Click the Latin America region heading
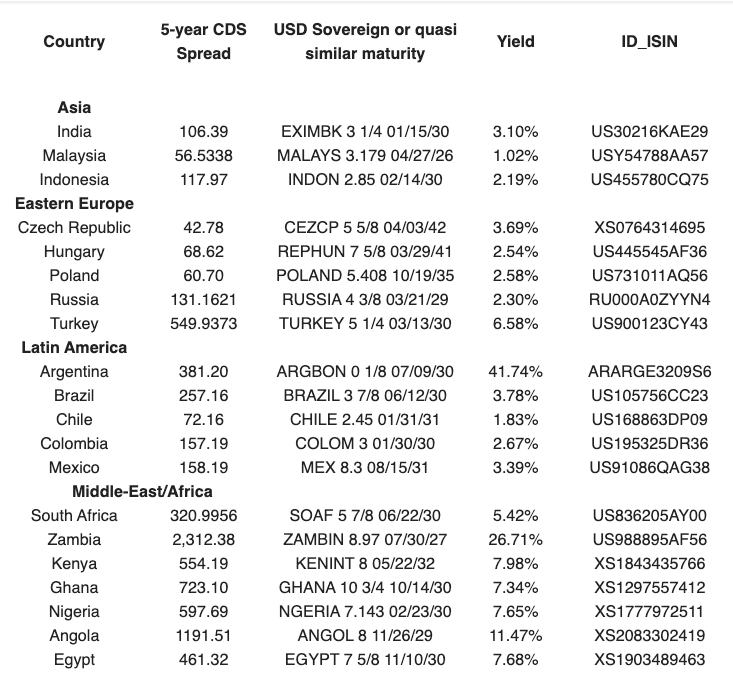Image resolution: width=733 pixels, height=684 pixels. [74, 347]
